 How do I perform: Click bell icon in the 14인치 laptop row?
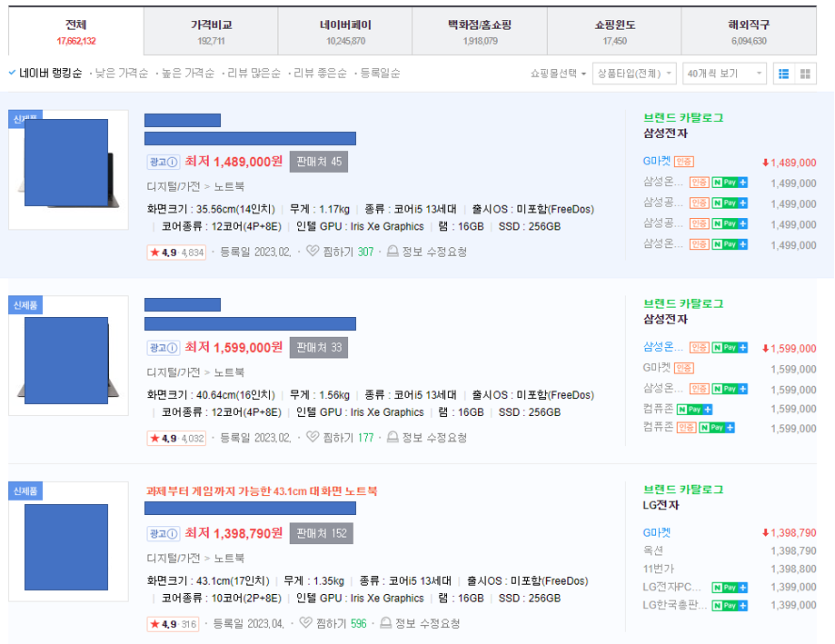pyautogui.click(x=393, y=252)
